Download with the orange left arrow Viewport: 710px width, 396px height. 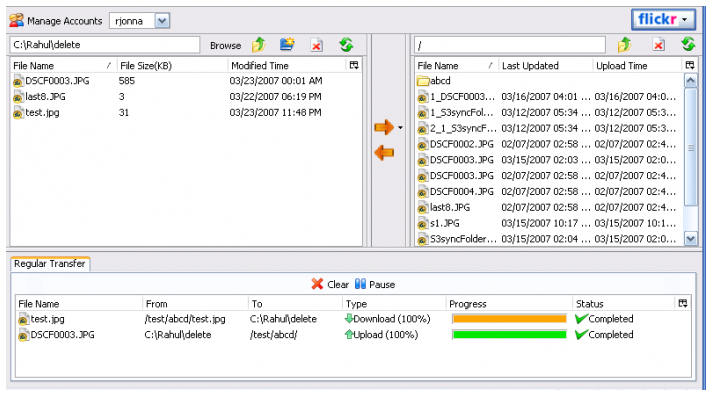pyautogui.click(x=384, y=153)
